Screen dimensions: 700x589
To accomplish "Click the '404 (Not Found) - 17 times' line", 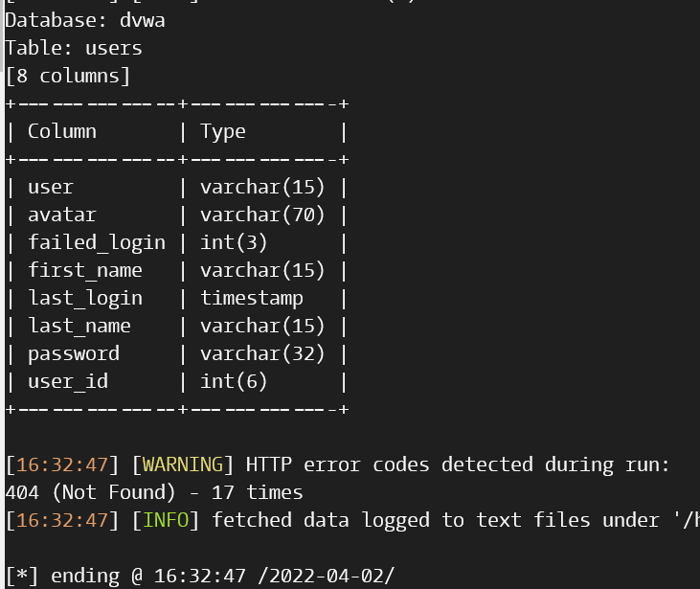I will pos(153,492).
